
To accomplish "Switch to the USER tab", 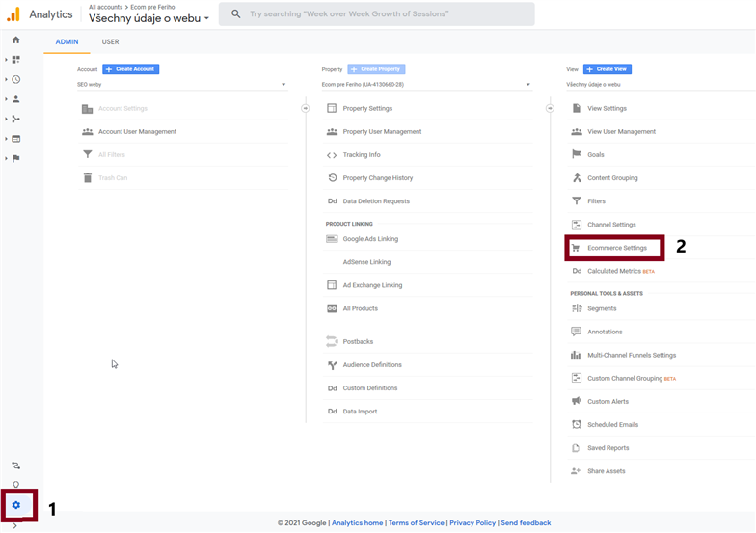I will point(110,42).
